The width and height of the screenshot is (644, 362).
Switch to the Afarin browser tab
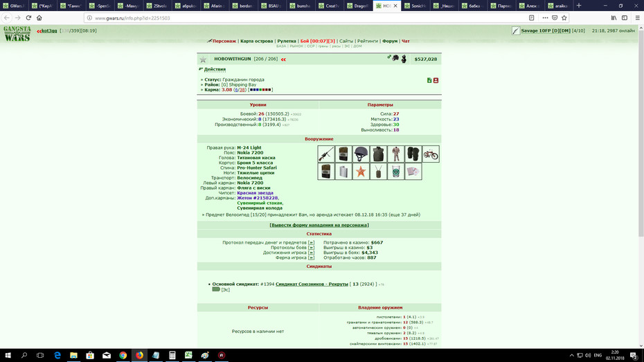click(215, 6)
